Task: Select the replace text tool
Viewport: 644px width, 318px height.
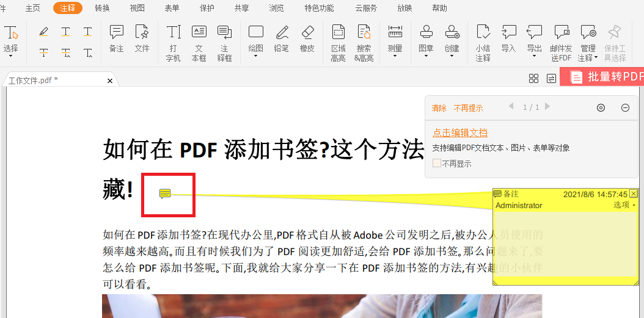Action: [x=66, y=52]
